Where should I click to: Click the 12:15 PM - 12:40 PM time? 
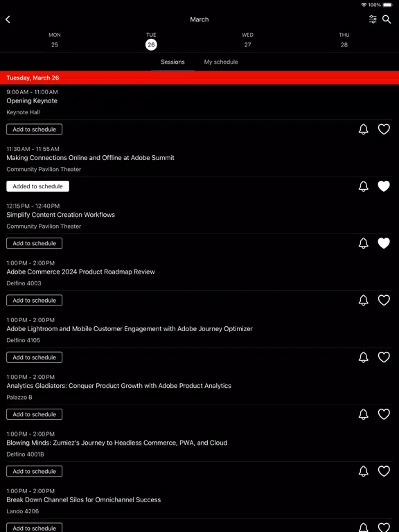click(33, 206)
